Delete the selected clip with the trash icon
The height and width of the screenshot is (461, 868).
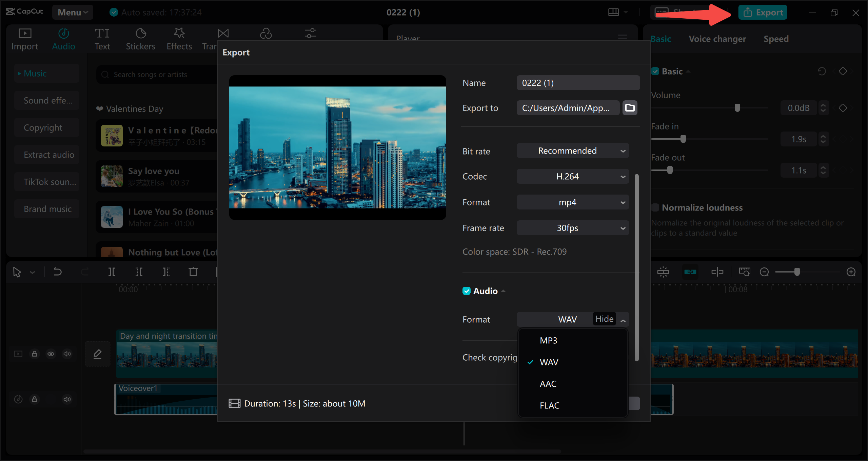193,272
